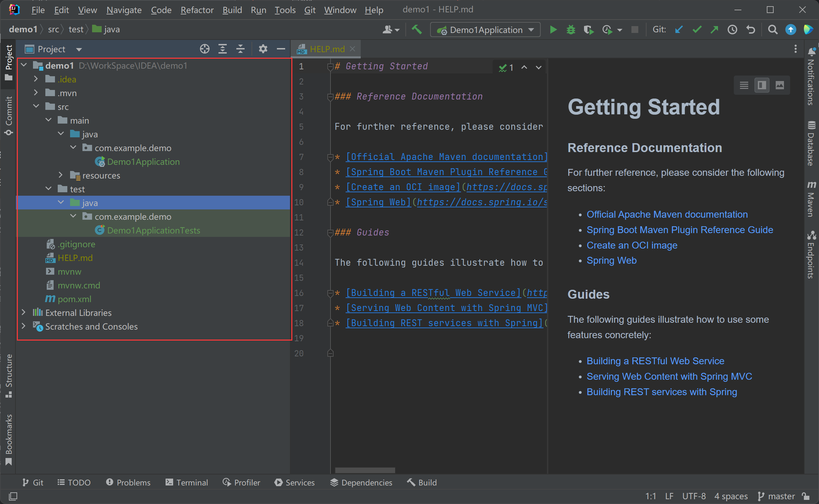Expand External Libraries node
This screenshot has height=504, width=819.
(23, 313)
